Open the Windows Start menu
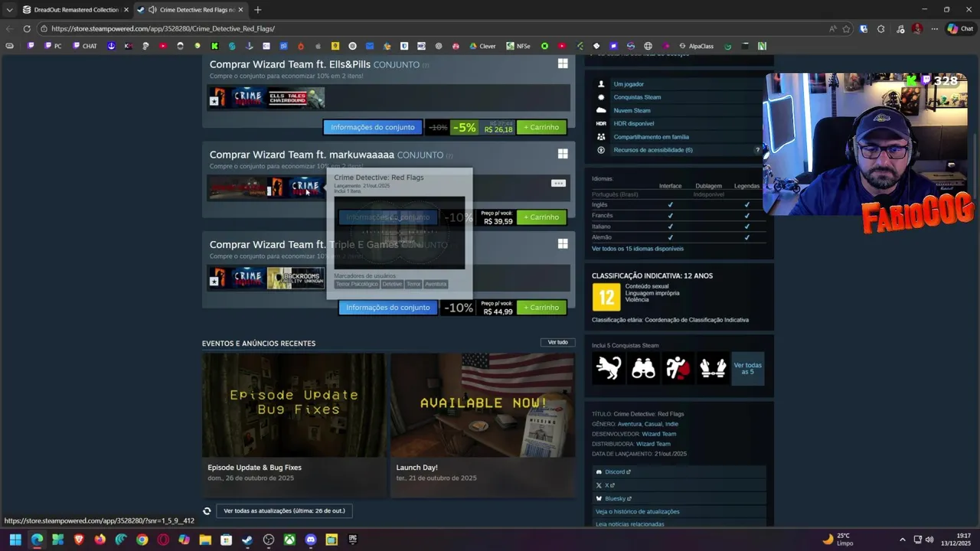Viewport: 980px width, 551px height. 15,540
